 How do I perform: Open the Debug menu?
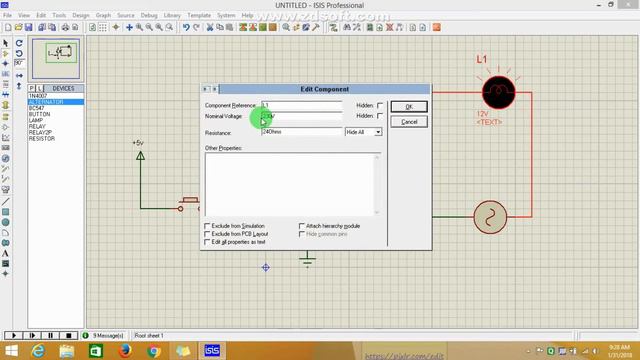point(149,15)
